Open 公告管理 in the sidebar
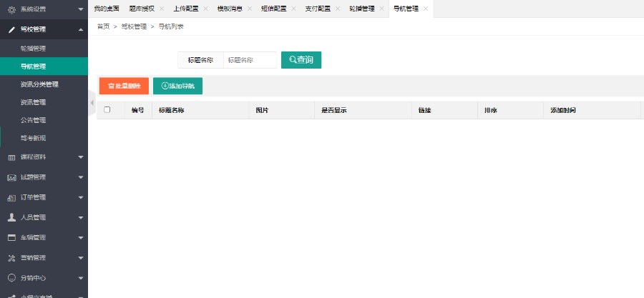 pyautogui.click(x=44, y=120)
